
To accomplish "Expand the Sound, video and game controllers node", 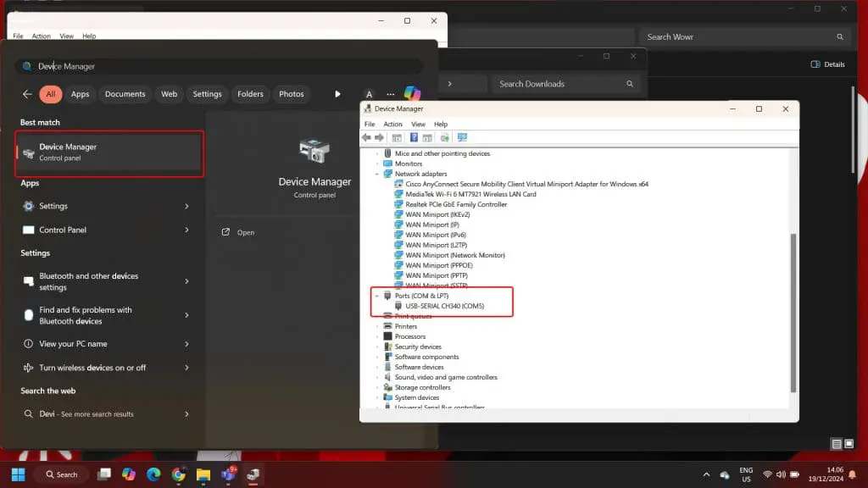I will pos(378,377).
